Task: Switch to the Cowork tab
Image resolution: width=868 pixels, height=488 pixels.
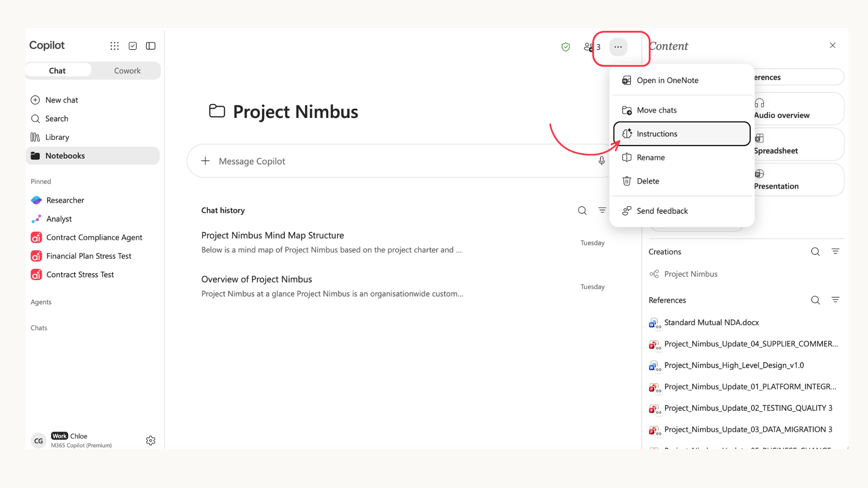Action: (127, 70)
